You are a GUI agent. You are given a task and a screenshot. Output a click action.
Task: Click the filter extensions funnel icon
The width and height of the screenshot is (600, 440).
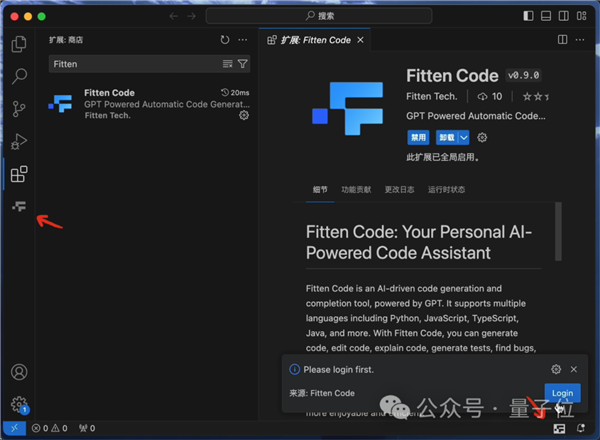click(243, 64)
